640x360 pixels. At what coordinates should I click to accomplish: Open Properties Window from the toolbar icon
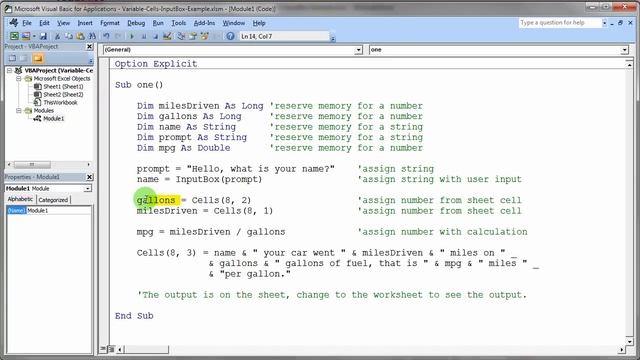tap(193, 36)
